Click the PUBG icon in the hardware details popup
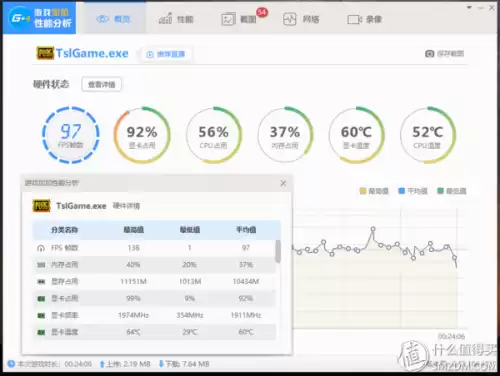 [41, 206]
